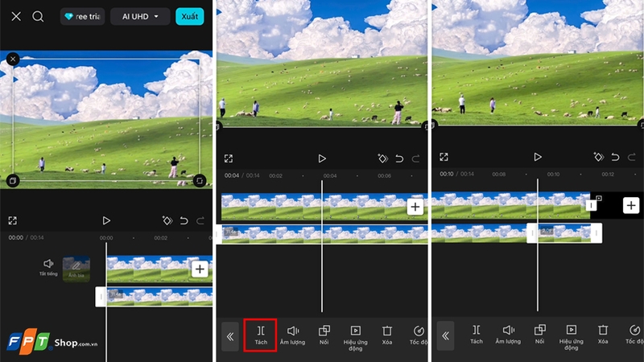Delete the clip with Xóa in the middle panel
The width and height of the screenshot is (644, 362).
(387, 335)
